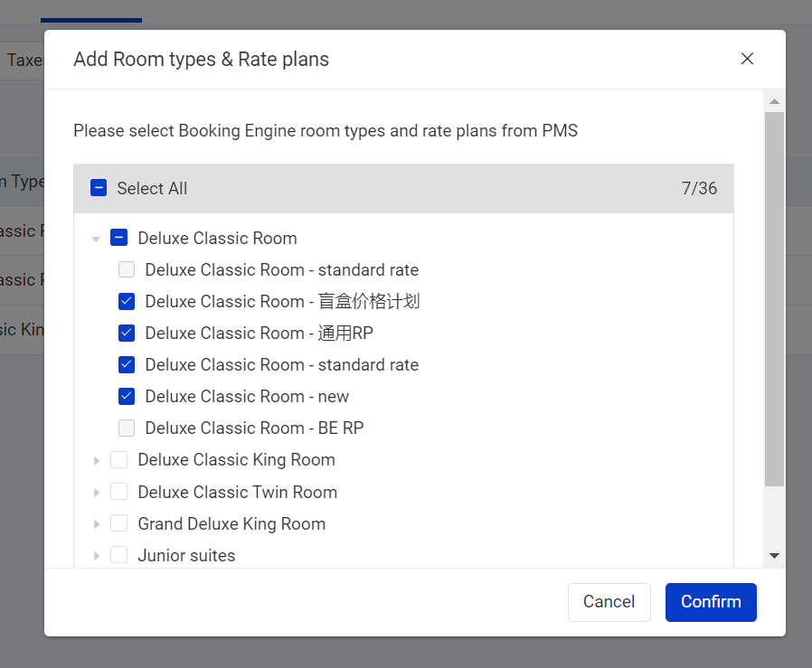Close the Add Room types dialog
Viewport: 812px width, 668px height.
point(747,59)
